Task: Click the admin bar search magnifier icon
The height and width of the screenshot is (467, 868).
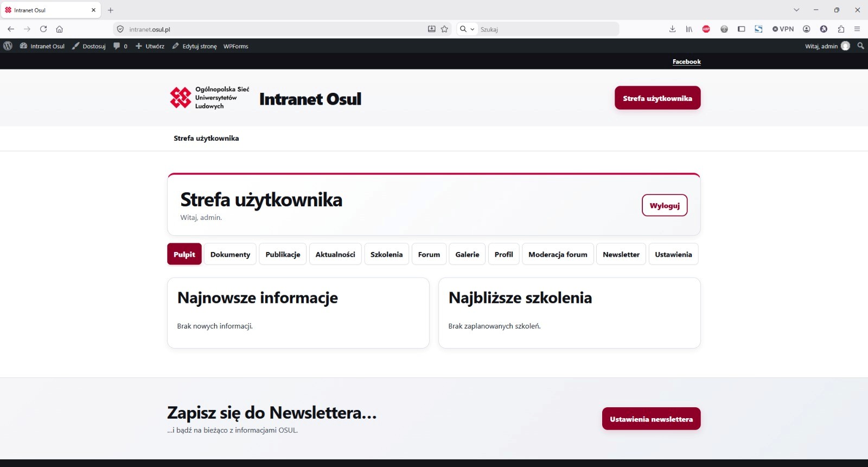Action: (x=860, y=46)
